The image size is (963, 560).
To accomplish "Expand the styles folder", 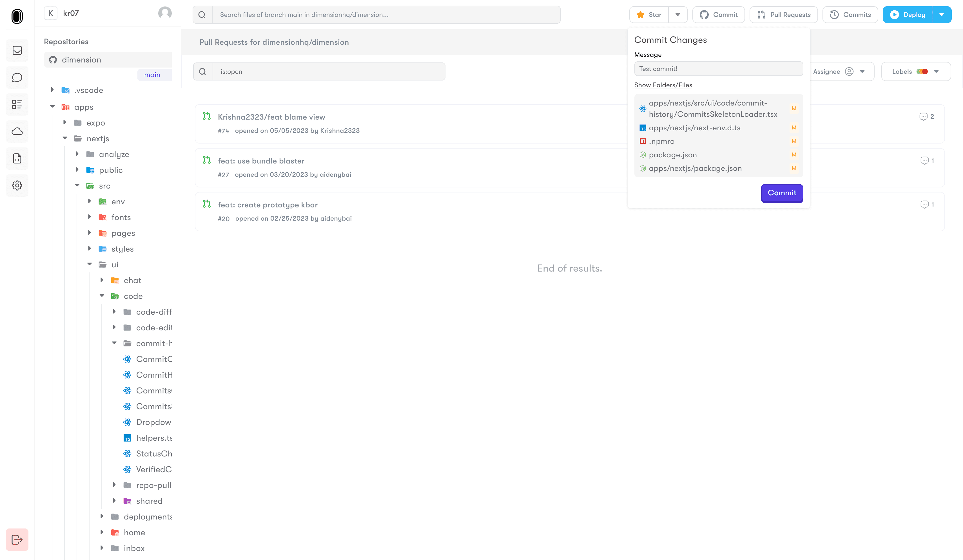I will tap(90, 248).
